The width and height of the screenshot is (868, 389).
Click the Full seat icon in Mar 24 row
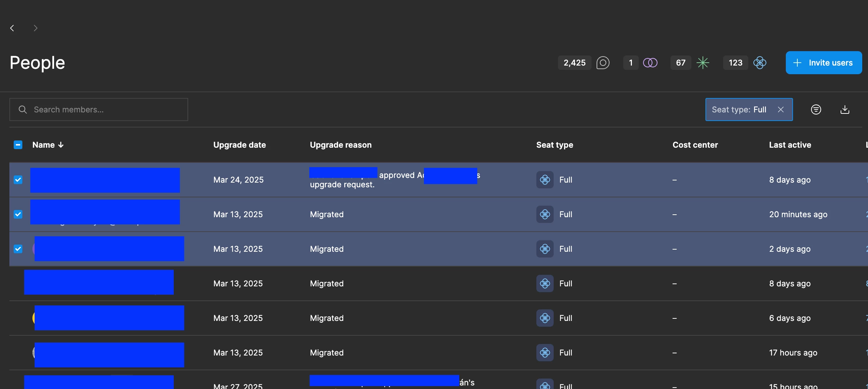click(545, 180)
